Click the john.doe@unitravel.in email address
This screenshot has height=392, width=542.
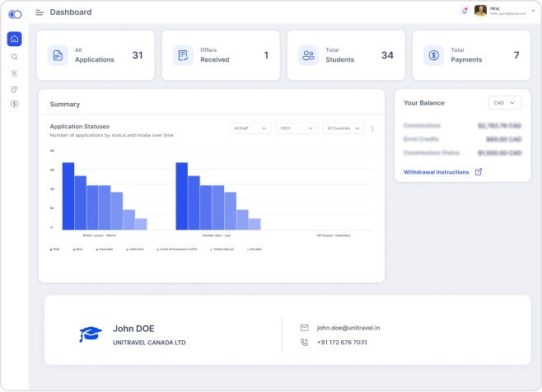click(x=348, y=328)
